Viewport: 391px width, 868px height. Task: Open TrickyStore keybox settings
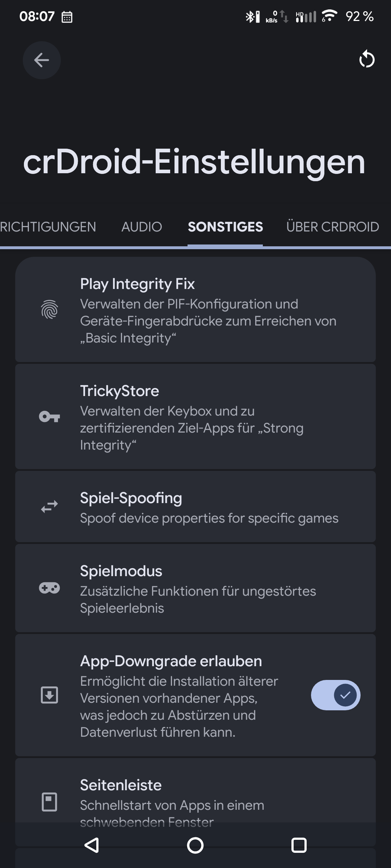[208, 417]
